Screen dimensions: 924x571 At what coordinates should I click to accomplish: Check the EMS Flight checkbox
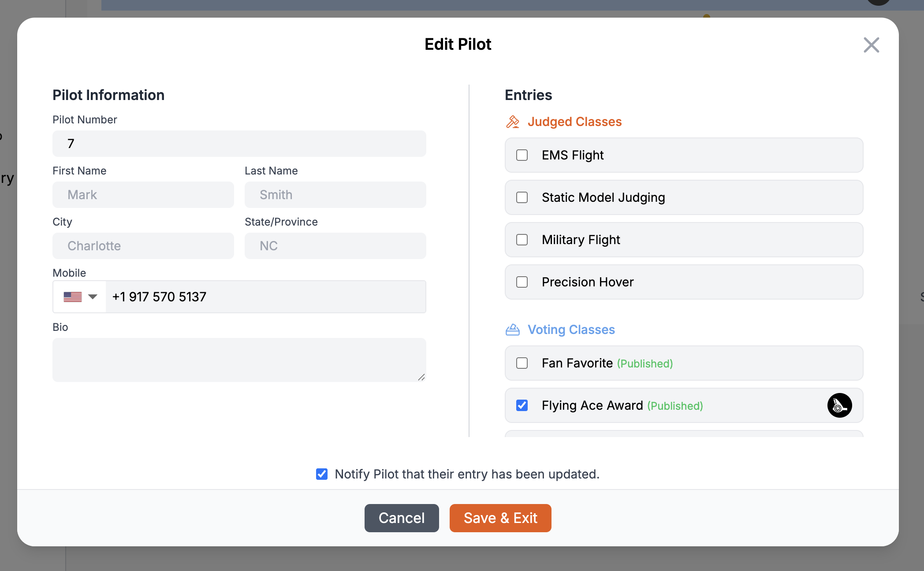tap(522, 155)
